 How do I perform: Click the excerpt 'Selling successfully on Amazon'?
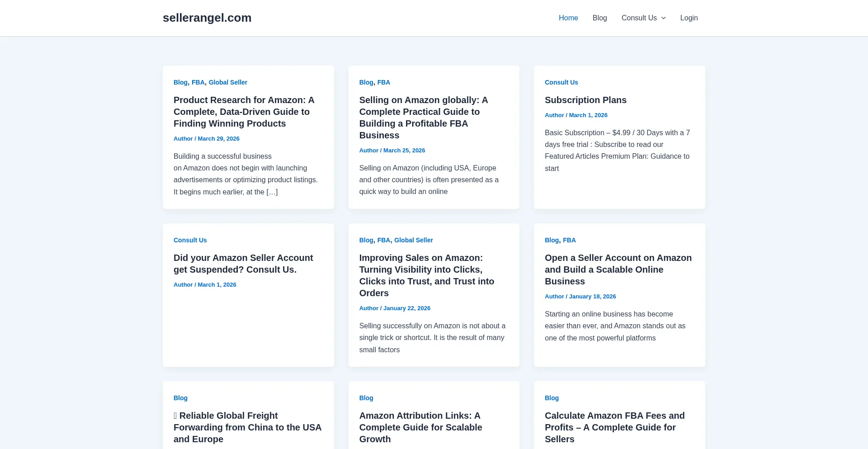click(x=433, y=338)
